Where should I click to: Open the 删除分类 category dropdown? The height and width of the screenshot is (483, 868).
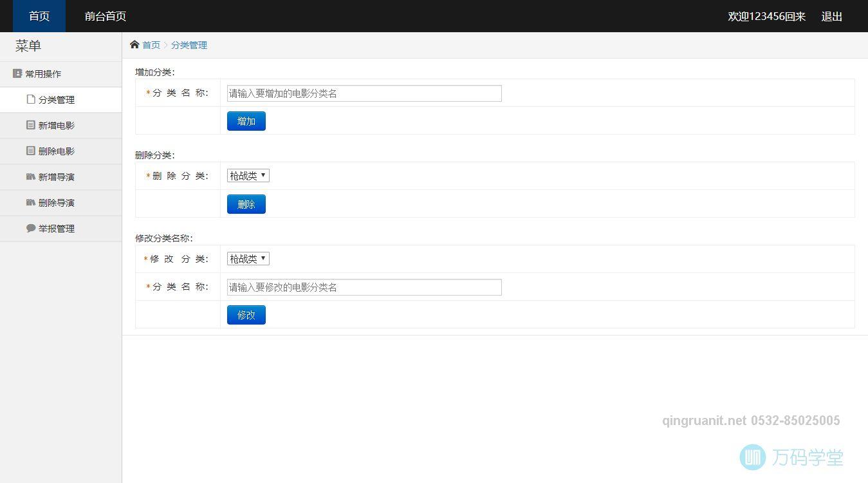pos(248,175)
